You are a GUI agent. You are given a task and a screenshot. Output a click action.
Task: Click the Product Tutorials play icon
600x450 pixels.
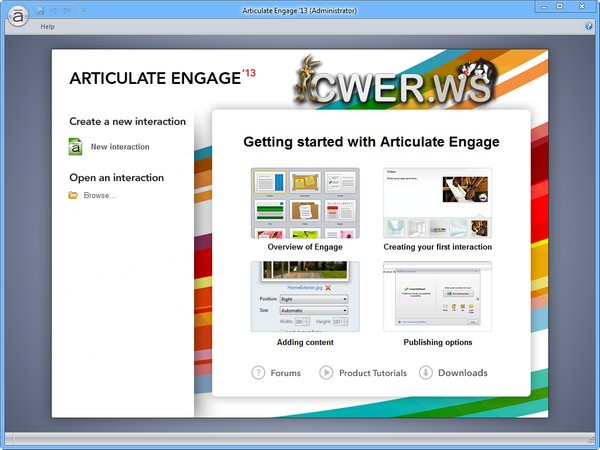[x=326, y=372]
